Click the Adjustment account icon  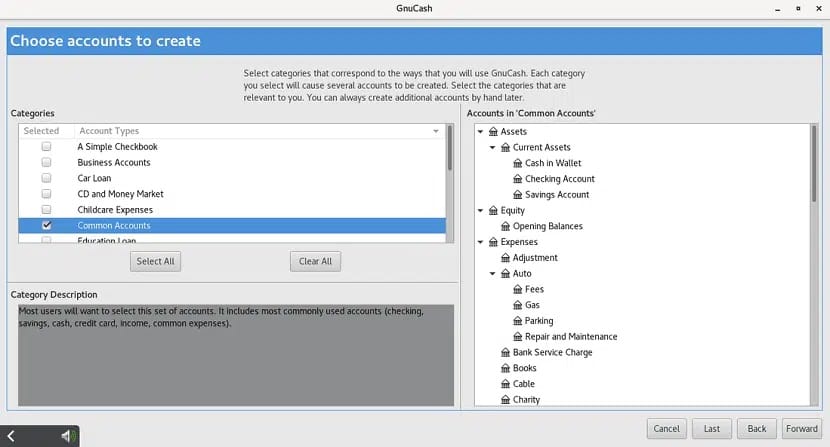(506, 258)
